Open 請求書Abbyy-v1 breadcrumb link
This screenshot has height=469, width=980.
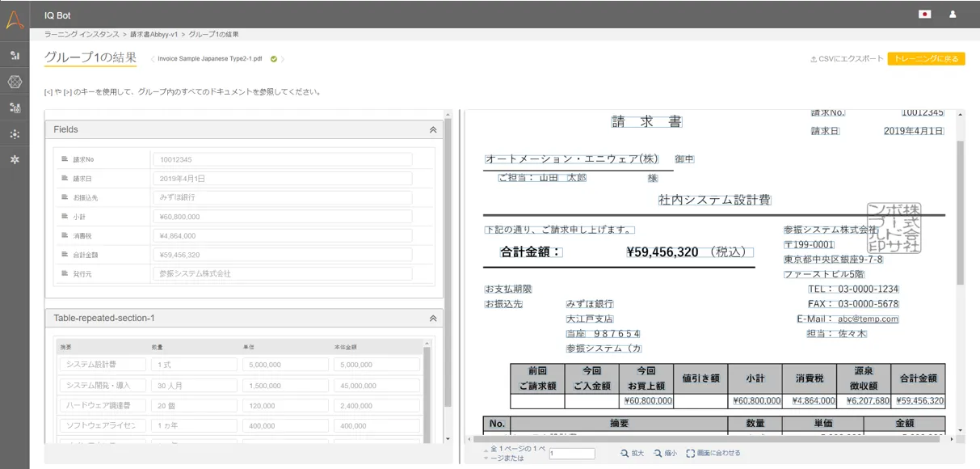click(x=154, y=35)
